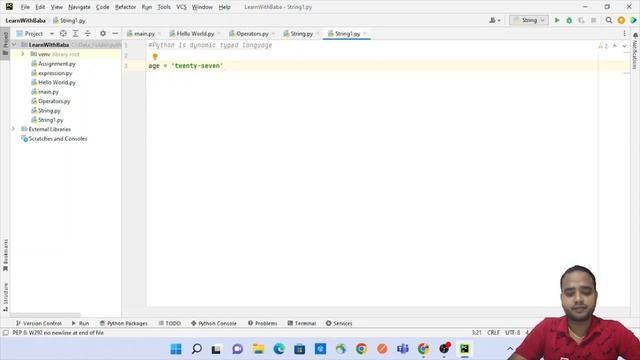Image resolution: width=640 pixels, height=360 pixels.
Task: Open Assignment.py in project tree
Action: 57,64
